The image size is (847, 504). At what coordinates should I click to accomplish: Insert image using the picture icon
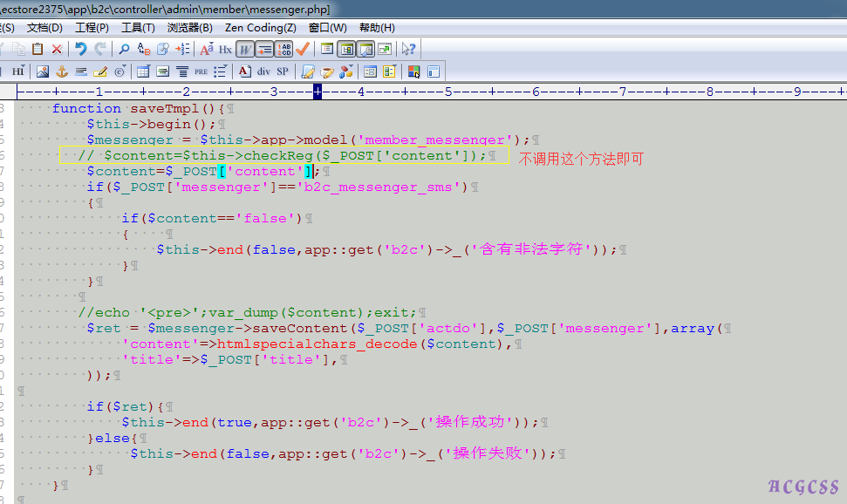[42, 72]
